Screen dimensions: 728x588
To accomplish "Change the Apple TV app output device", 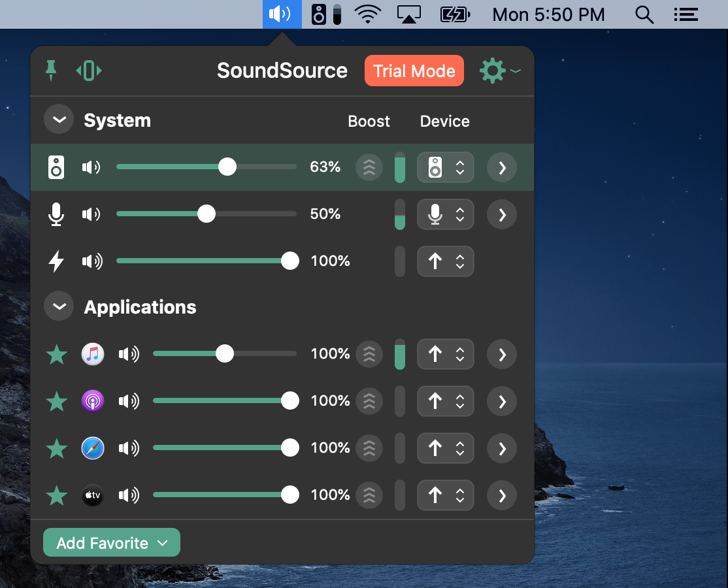I will click(x=445, y=496).
